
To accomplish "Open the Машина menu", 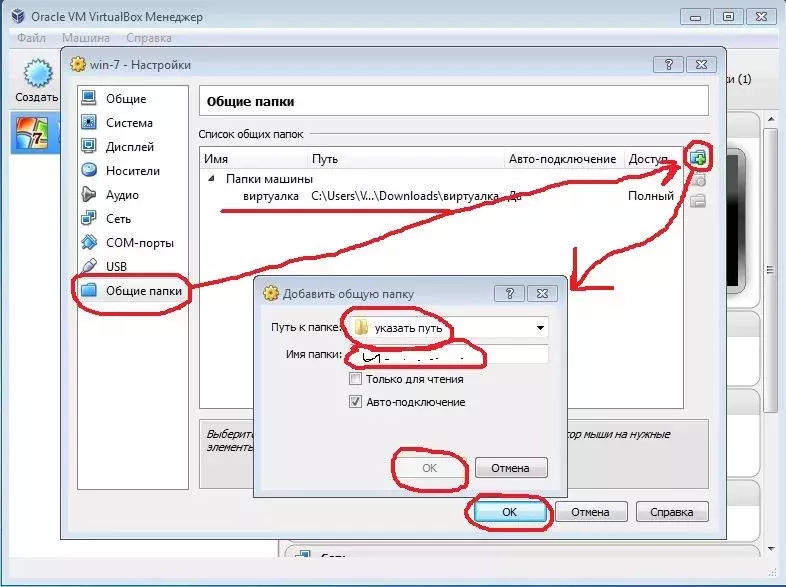I will pyautogui.click(x=86, y=38).
